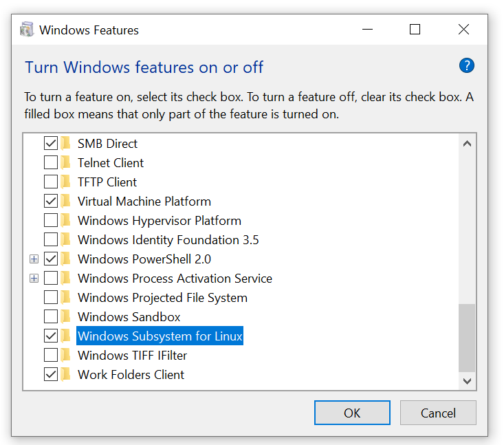Image resolution: width=504 pixels, height=445 pixels.
Task: Click the Windows TIFF IFilter folder icon
Action: point(65,356)
